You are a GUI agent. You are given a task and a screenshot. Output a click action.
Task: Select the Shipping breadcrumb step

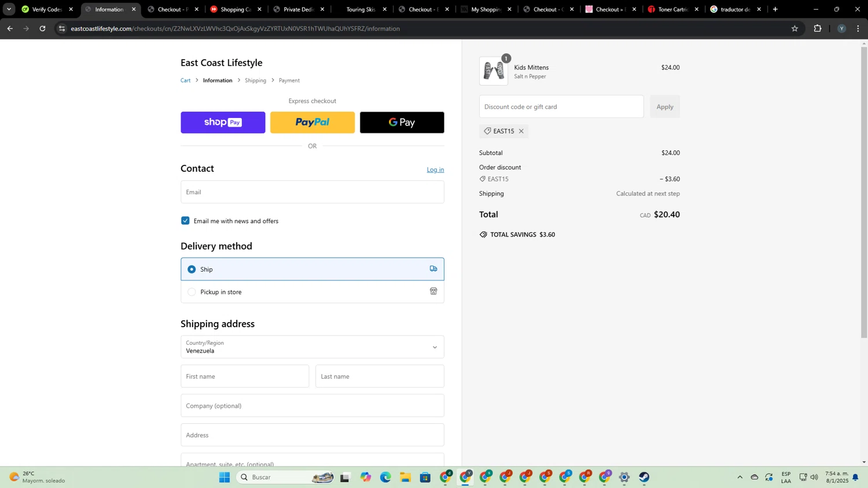pos(255,80)
